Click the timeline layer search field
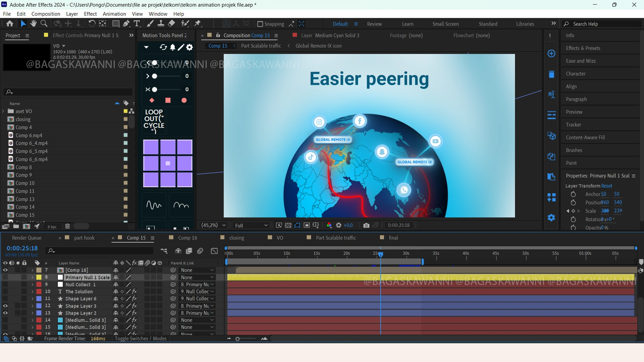644x362 pixels. pyautogui.click(x=100, y=251)
